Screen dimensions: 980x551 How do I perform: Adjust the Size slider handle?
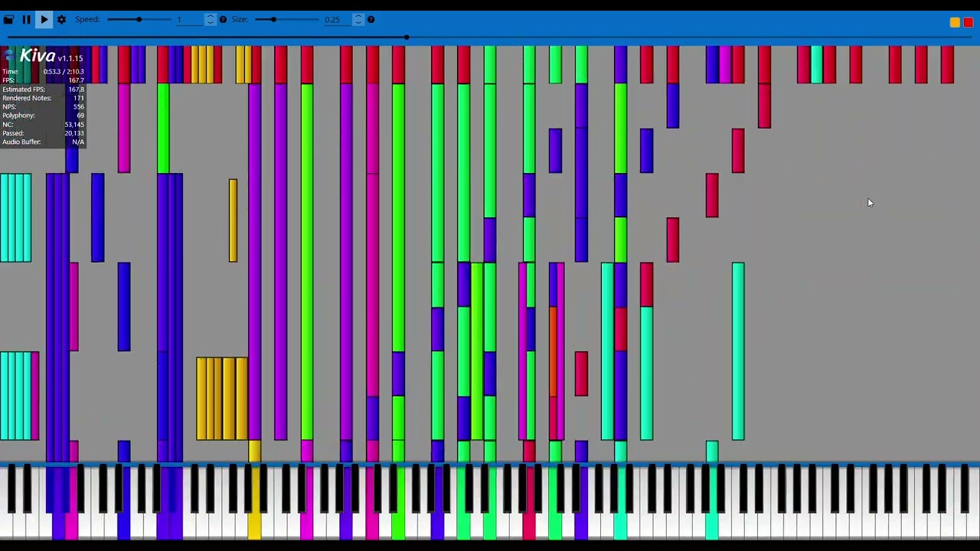click(273, 19)
